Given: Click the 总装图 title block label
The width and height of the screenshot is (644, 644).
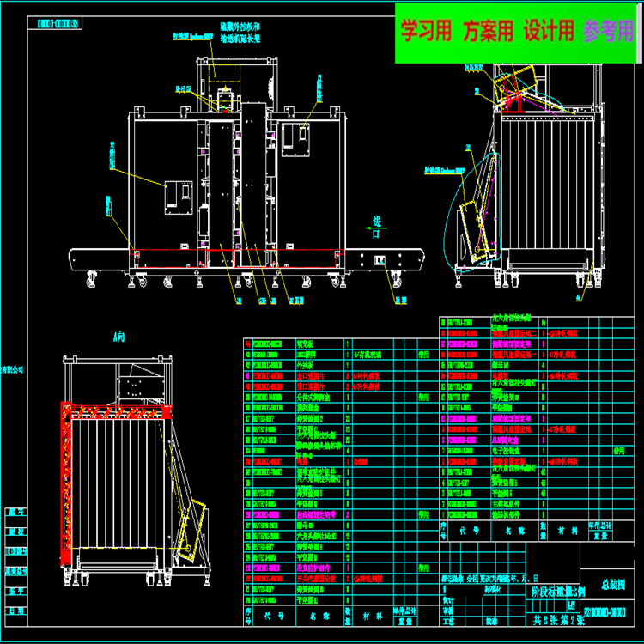Looking at the screenshot, I should point(613,585).
